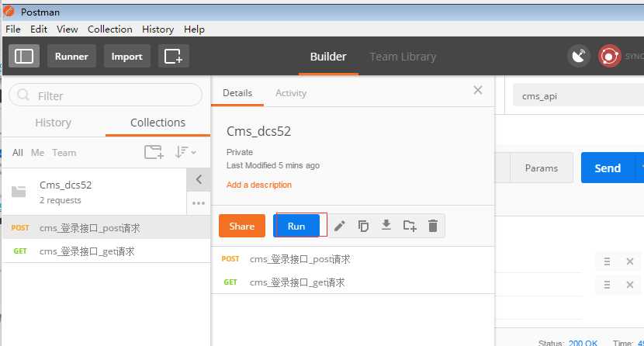Screen dimensions: 644x346
Task: Open the Details tab
Action: point(237,93)
